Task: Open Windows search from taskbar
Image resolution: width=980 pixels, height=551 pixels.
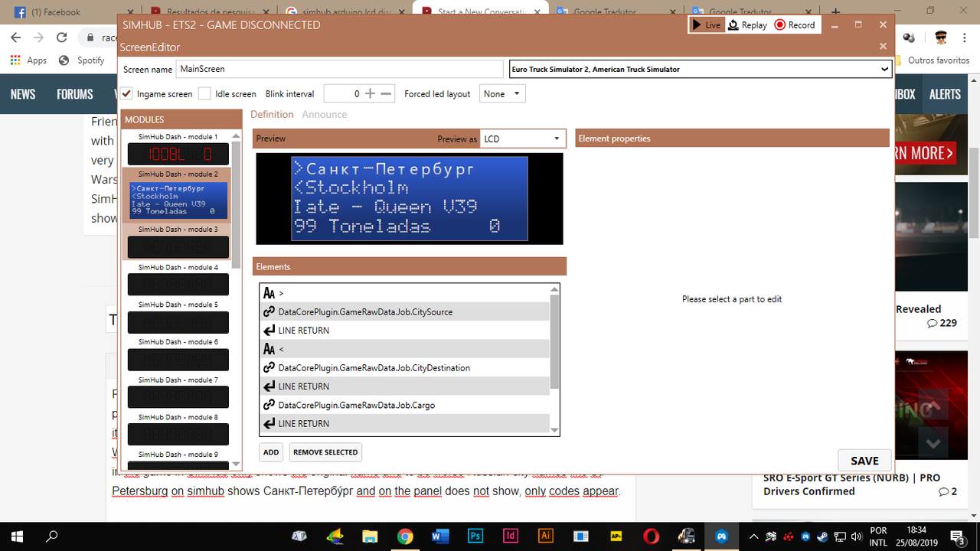Action: tap(53, 536)
